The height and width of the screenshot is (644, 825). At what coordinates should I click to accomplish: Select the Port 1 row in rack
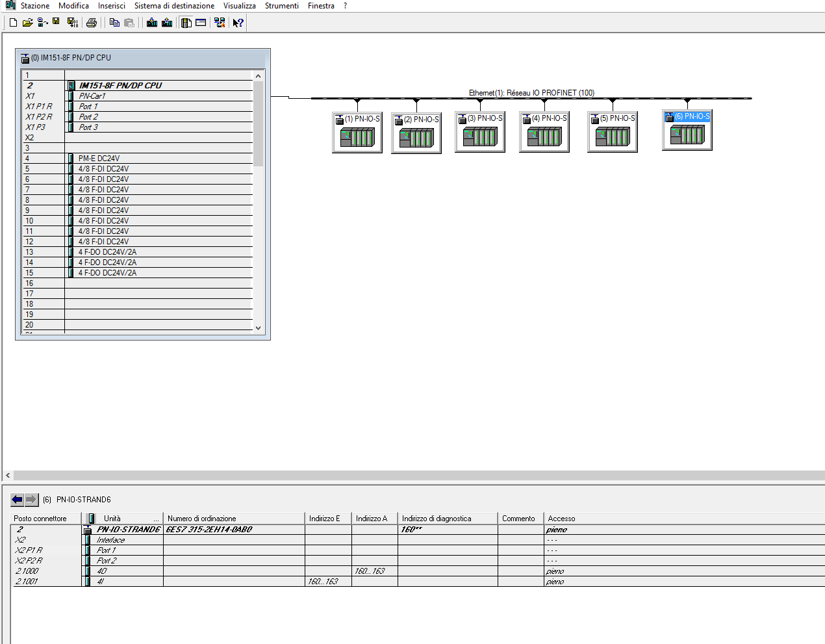point(137,107)
